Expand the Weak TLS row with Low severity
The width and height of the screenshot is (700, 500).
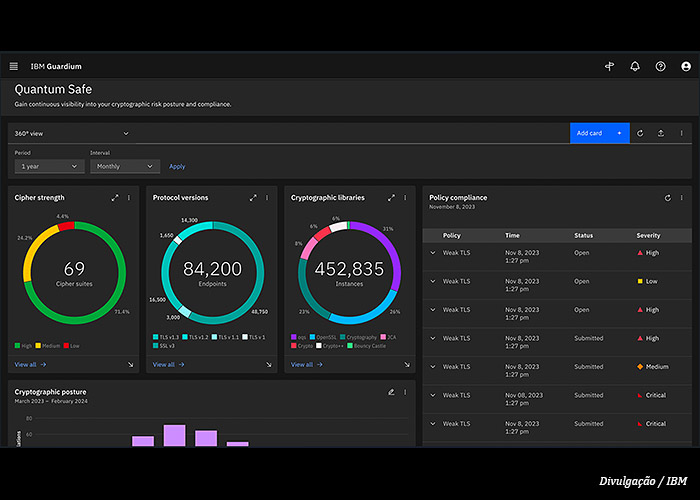pyautogui.click(x=433, y=281)
